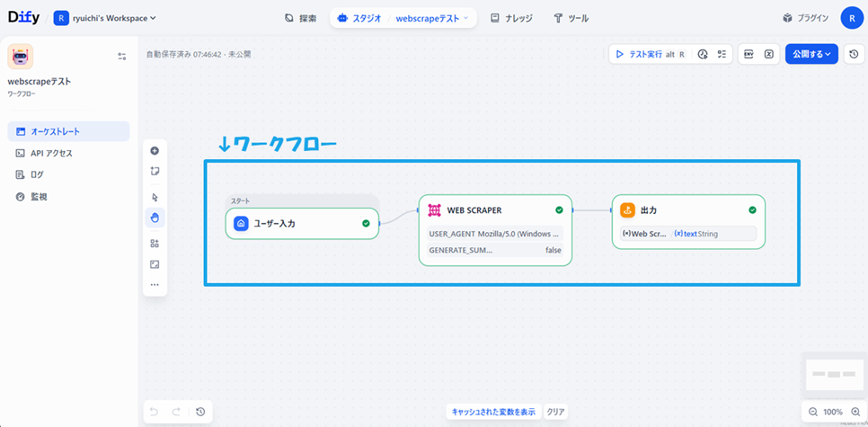
Task: Click the organize nodes icon
Action: (155, 243)
